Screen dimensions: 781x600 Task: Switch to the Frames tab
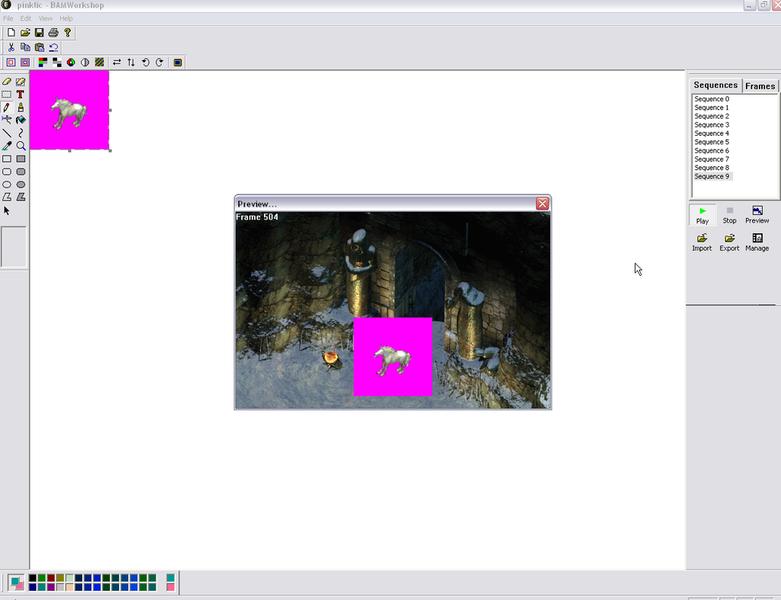760,86
